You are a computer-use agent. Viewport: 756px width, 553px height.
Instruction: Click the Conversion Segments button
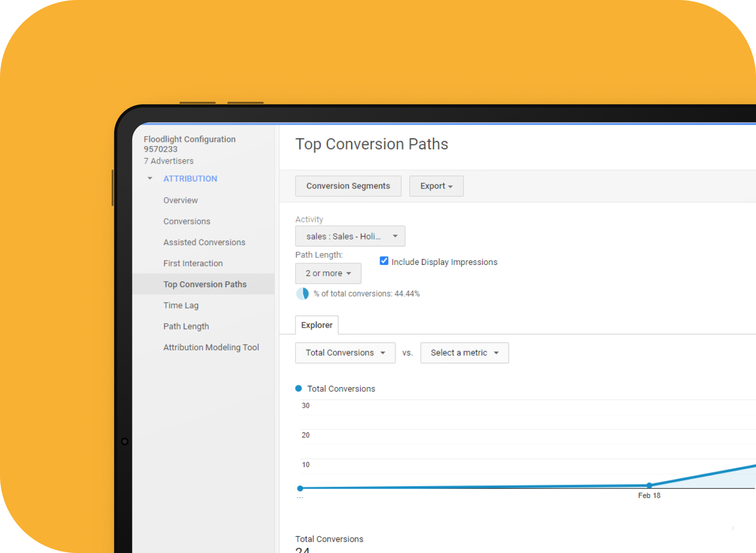point(348,186)
